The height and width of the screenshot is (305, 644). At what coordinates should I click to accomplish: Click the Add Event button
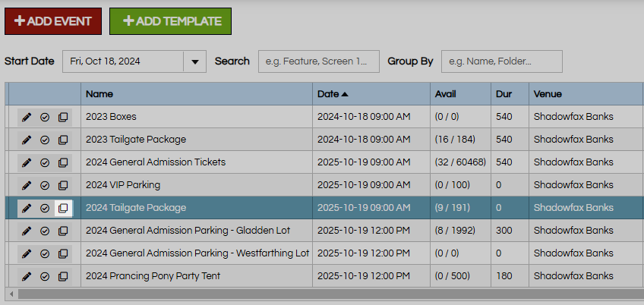click(x=53, y=21)
